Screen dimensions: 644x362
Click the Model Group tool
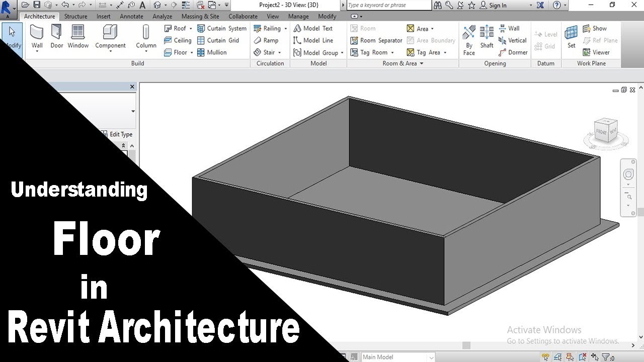[x=315, y=52]
